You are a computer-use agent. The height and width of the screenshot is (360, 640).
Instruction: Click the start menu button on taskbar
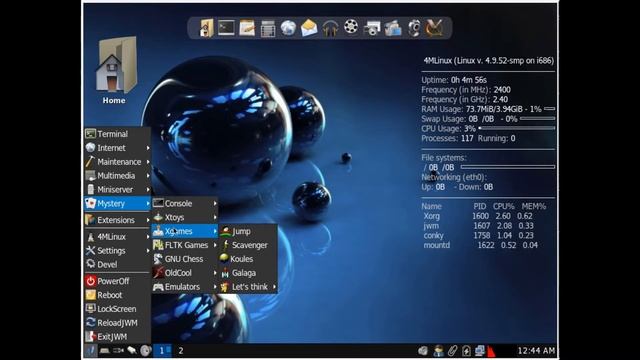point(91,351)
